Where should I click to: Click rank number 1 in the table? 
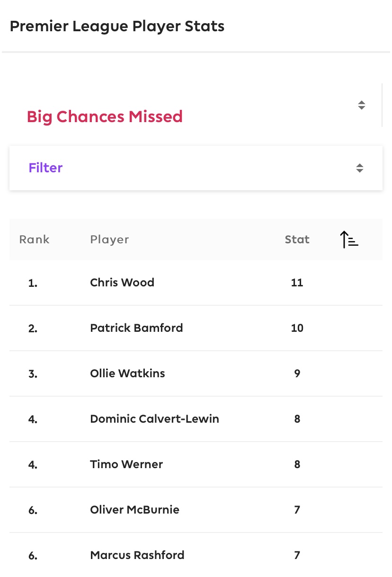[x=33, y=283]
